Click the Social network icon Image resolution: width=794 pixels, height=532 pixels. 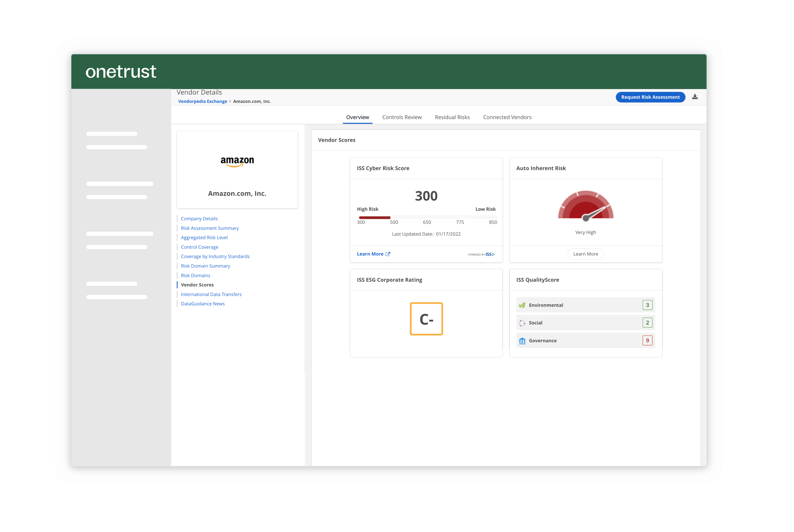[522, 323]
